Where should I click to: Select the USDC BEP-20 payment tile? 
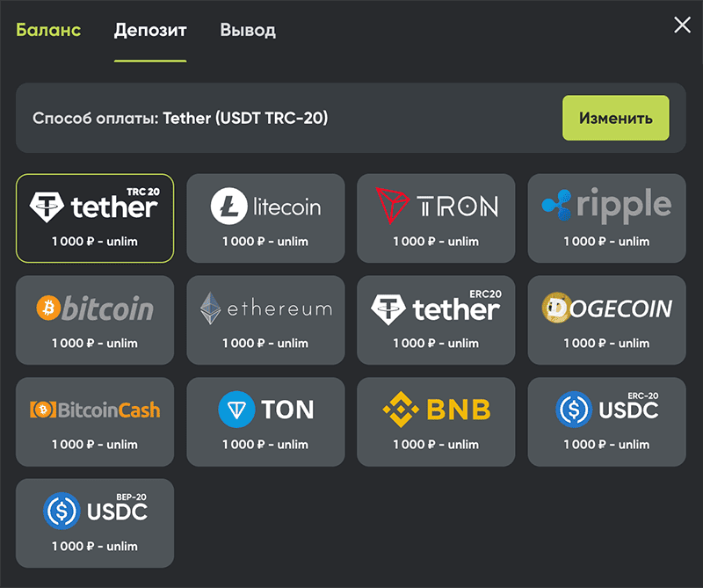click(95, 523)
